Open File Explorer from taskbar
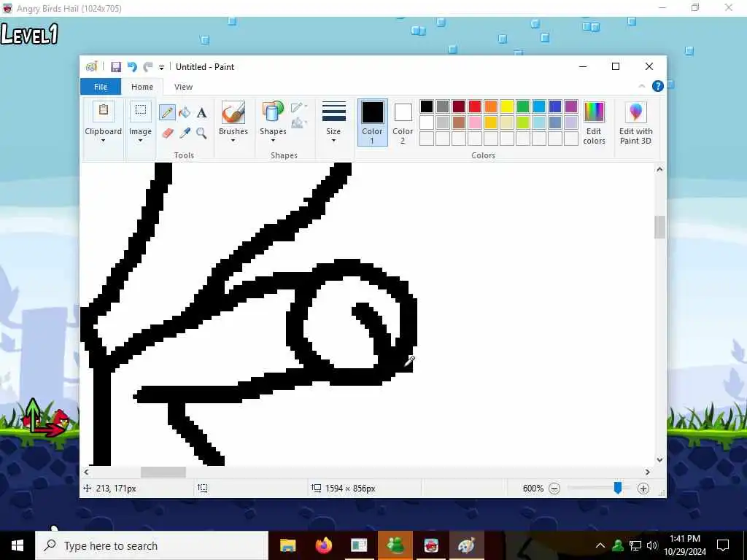The width and height of the screenshot is (747, 560). [287, 545]
